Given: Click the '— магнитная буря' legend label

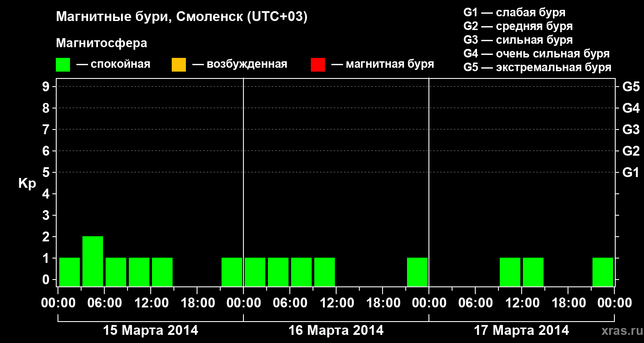Looking at the screenshot, I should [x=383, y=64].
